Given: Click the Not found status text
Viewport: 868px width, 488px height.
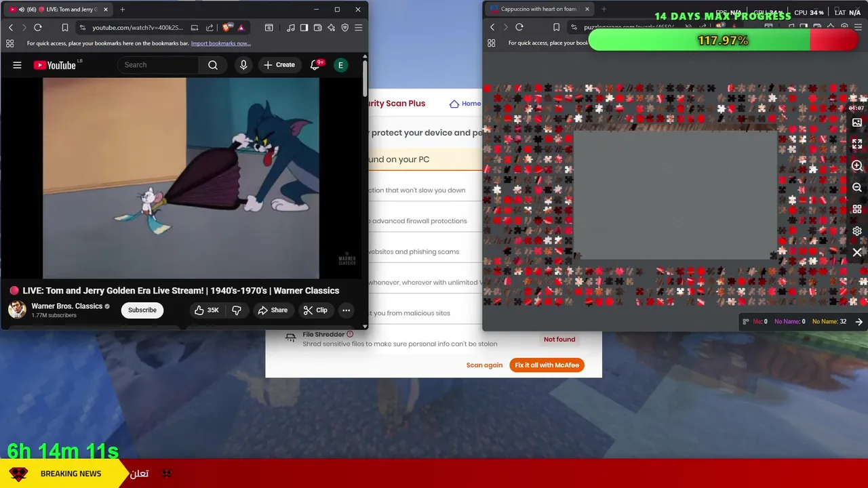Looking at the screenshot, I should click(x=559, y=340).
